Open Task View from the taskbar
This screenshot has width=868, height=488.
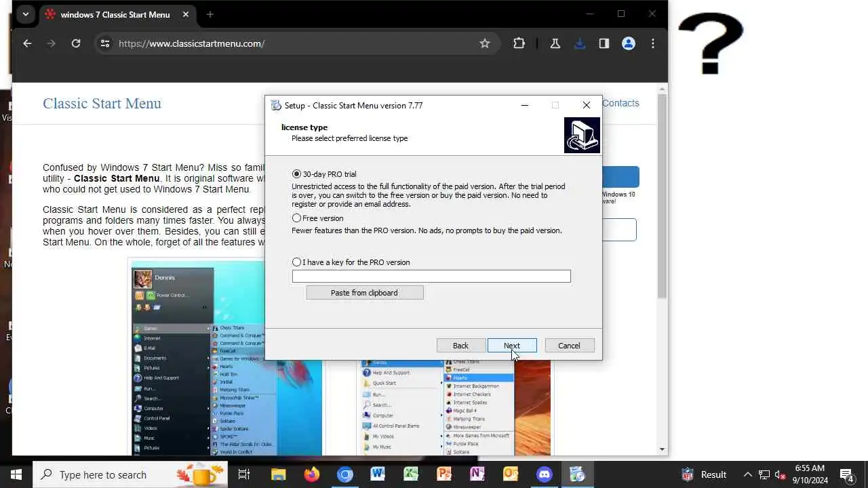(x=244, y=474)
